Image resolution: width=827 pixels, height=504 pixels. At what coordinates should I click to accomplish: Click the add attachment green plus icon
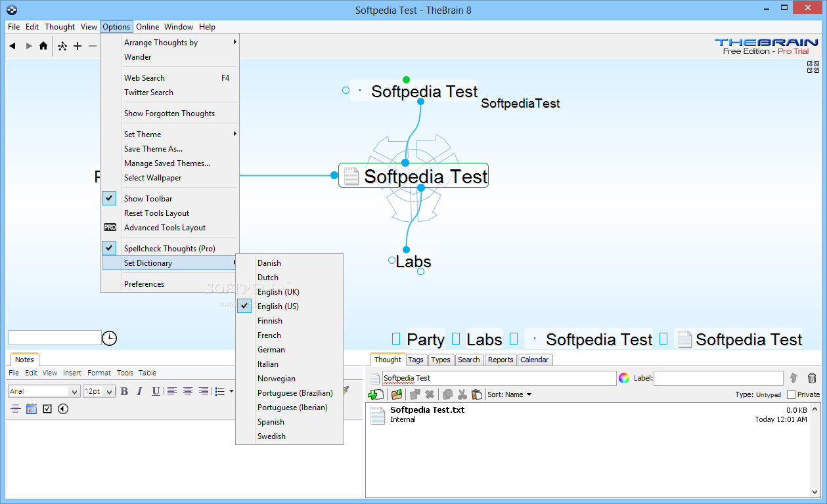[376, 394]
